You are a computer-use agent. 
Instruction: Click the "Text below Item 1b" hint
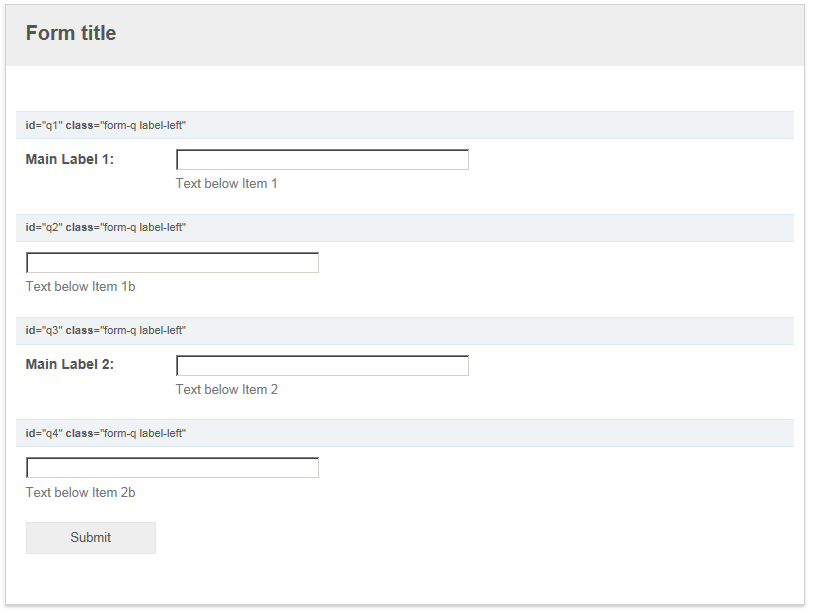pyautogui.click(x=80, y=287)
